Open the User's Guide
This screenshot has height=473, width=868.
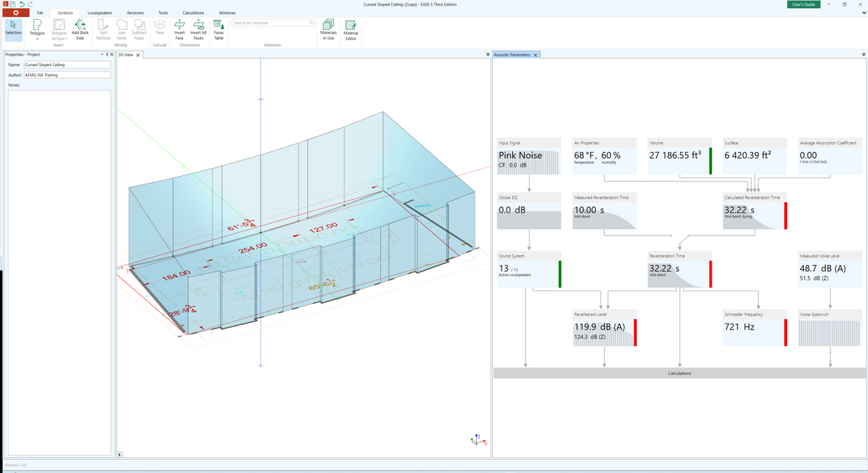click(x=803, y=4)
